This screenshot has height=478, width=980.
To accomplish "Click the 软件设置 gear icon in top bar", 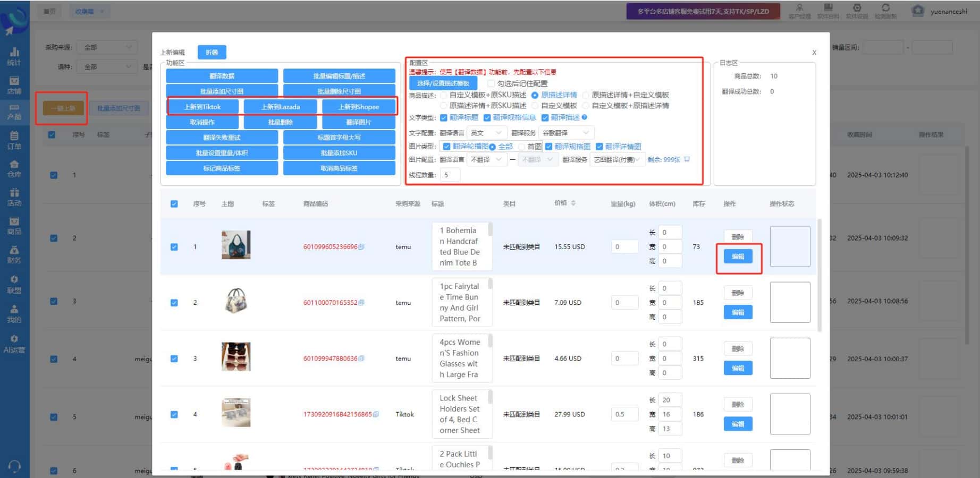I will [857, 8].
